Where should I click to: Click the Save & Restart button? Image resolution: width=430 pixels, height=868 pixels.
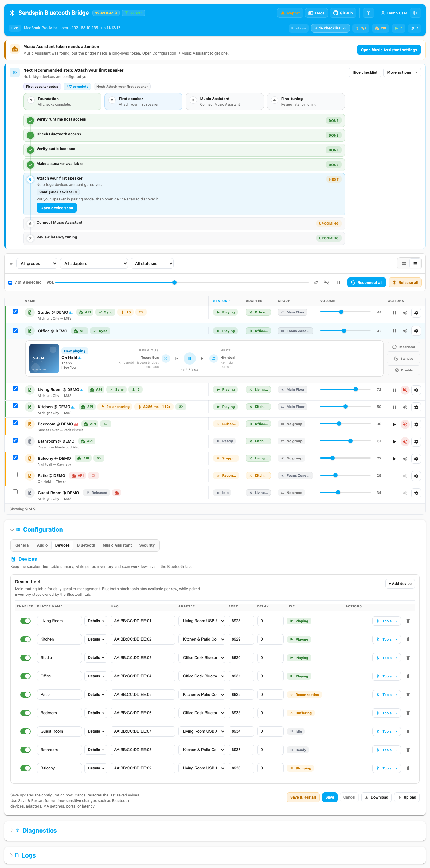coord(303,798)
